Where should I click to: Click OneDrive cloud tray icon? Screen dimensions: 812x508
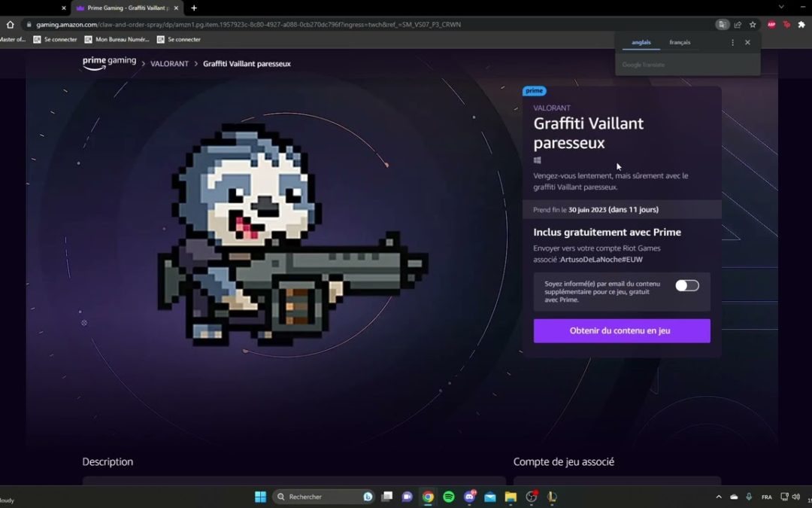point(734,497)
